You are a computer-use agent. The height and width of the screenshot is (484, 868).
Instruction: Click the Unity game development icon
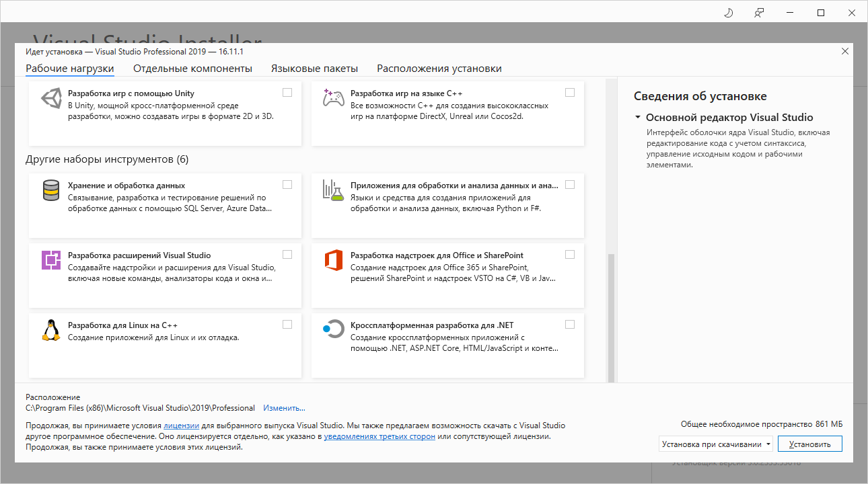pyautogui.click(x=51, y=98)
